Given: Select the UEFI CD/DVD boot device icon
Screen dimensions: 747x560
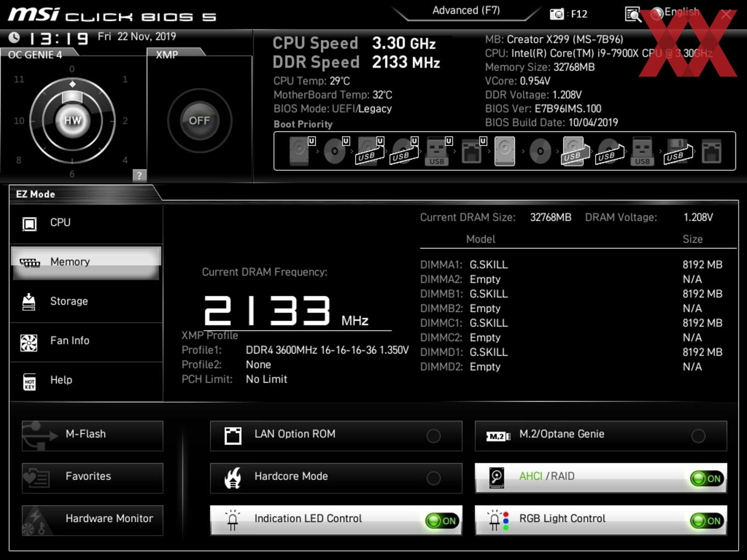Looking at the screenshot, I should pyautogui.click(x=336, y=151).
